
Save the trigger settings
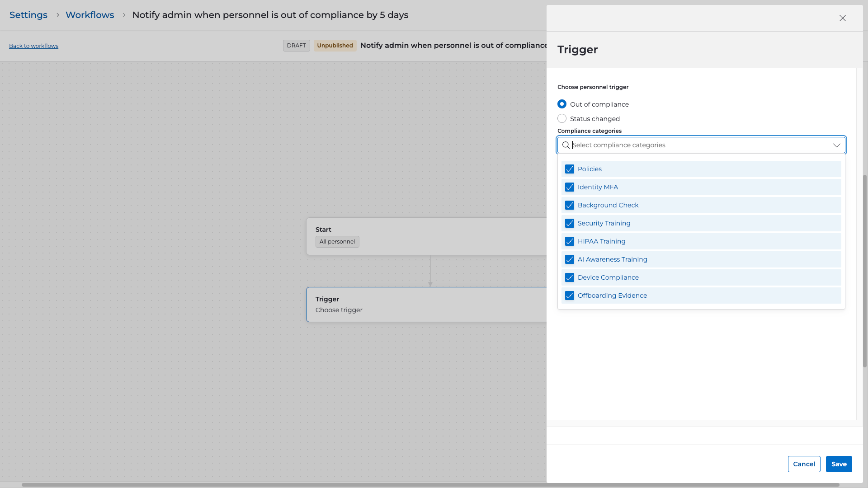click(839, 464)
